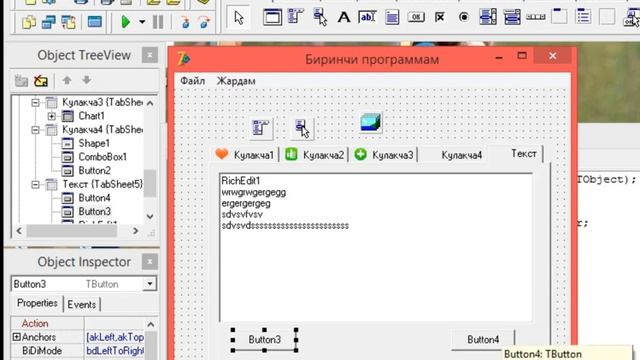Select the ListBox component in palette
This screenshot has height=360, width=640.
coord(488,17)
